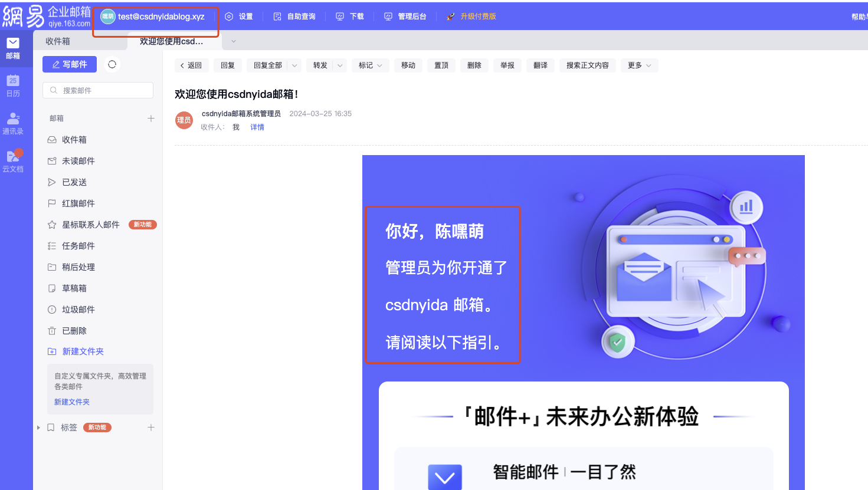
Task: Click the 未读邮件 envelope icon
Action: point(52,161)
